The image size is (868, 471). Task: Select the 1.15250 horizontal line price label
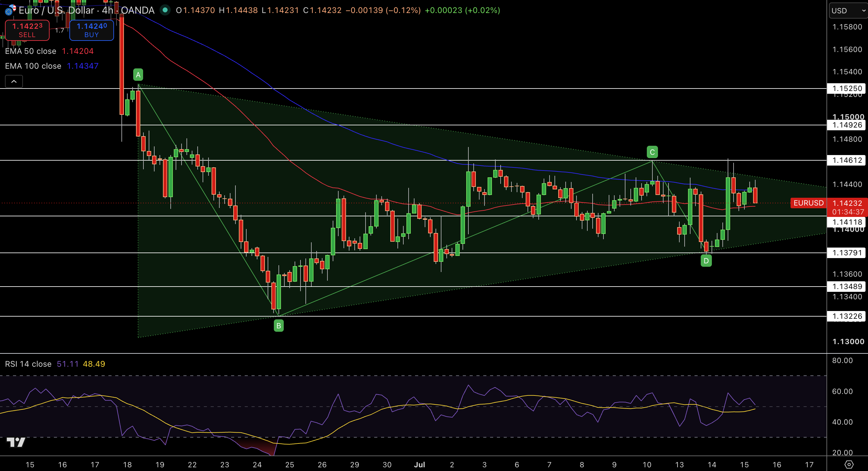click(x=846, y=89)
